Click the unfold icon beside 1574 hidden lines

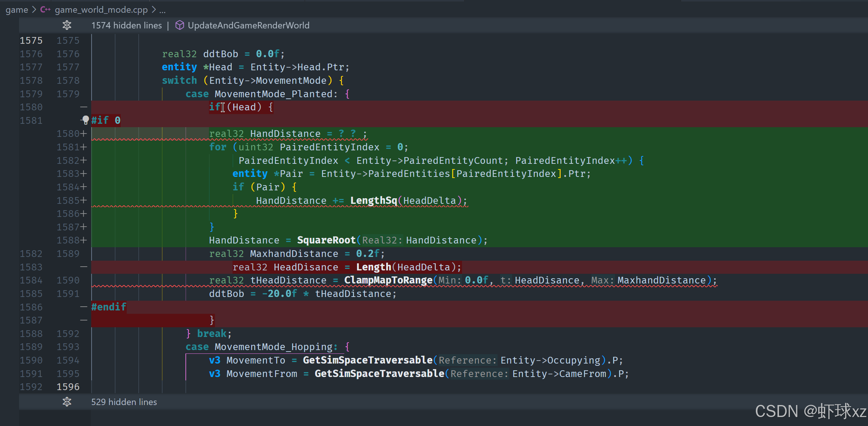click(x=67, y=25)
